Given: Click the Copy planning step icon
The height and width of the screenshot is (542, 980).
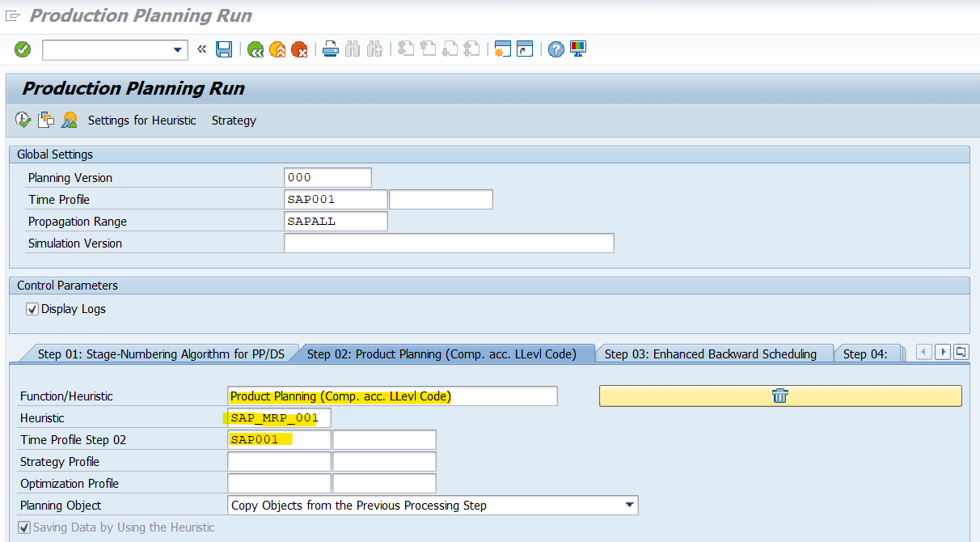Looking at the screenshot, I should (x=46, y=119).
